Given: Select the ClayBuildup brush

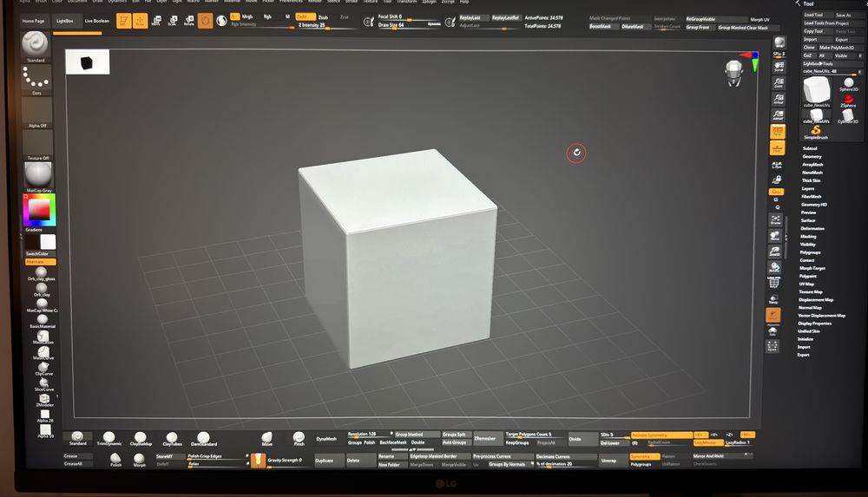Looking at the screenshot, I should 141,438.
